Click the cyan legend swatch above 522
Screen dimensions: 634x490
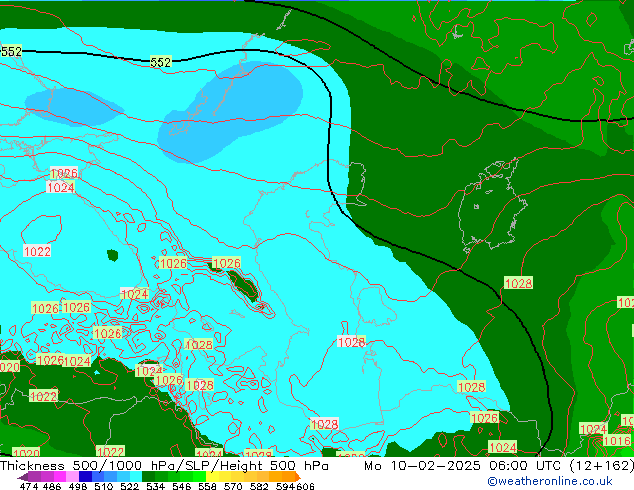136,476
